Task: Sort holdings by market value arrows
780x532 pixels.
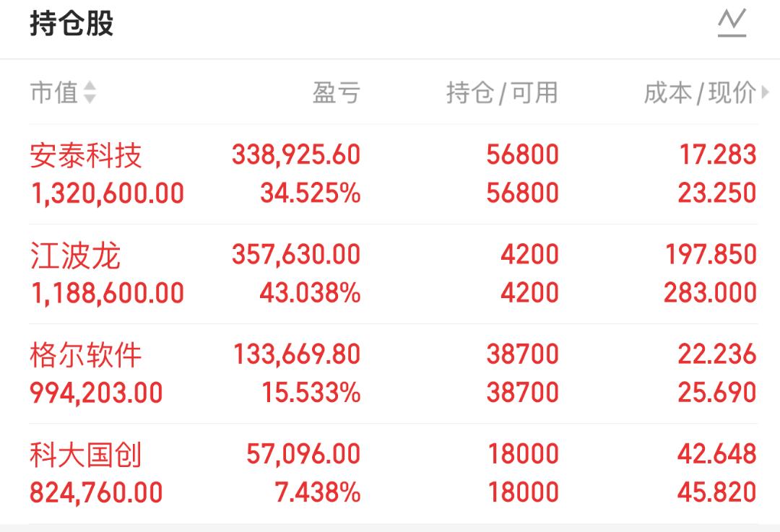Action: click(x=90, y=92)
